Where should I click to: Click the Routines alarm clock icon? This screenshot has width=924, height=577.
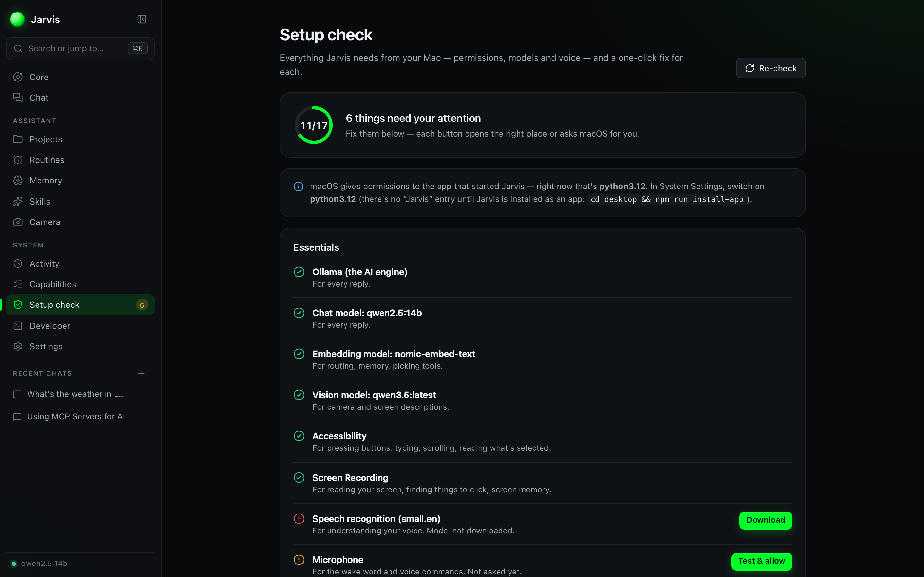tap(18, 160)
